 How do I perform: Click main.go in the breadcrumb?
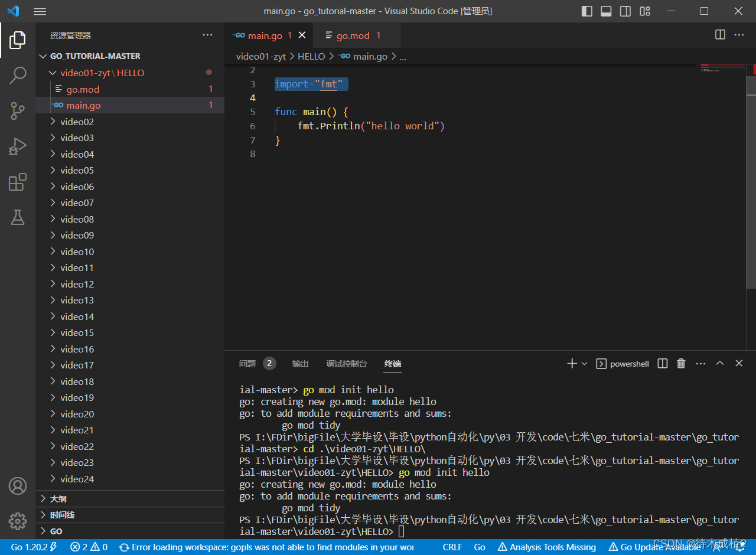364,57
